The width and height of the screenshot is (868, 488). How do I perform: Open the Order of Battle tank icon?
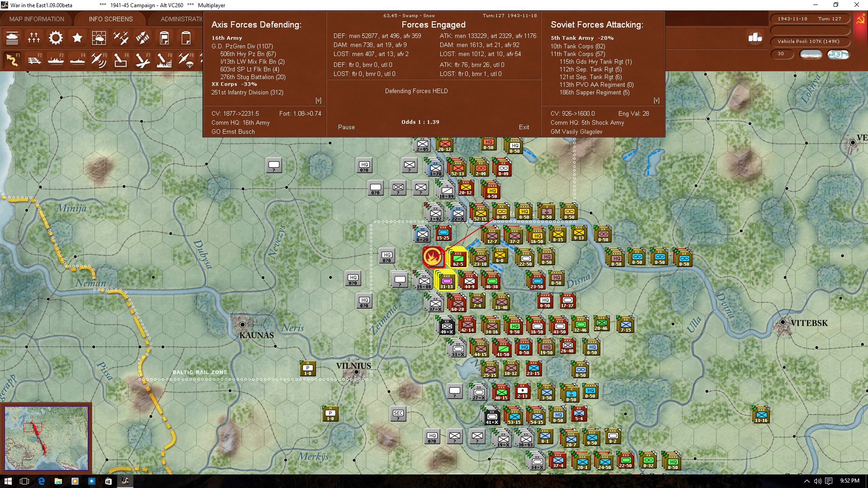point(12,38)
